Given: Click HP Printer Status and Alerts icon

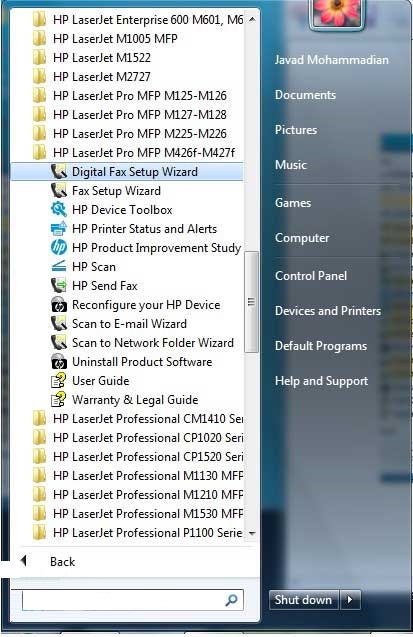Looking at the screenshot, I should (59, 229).
